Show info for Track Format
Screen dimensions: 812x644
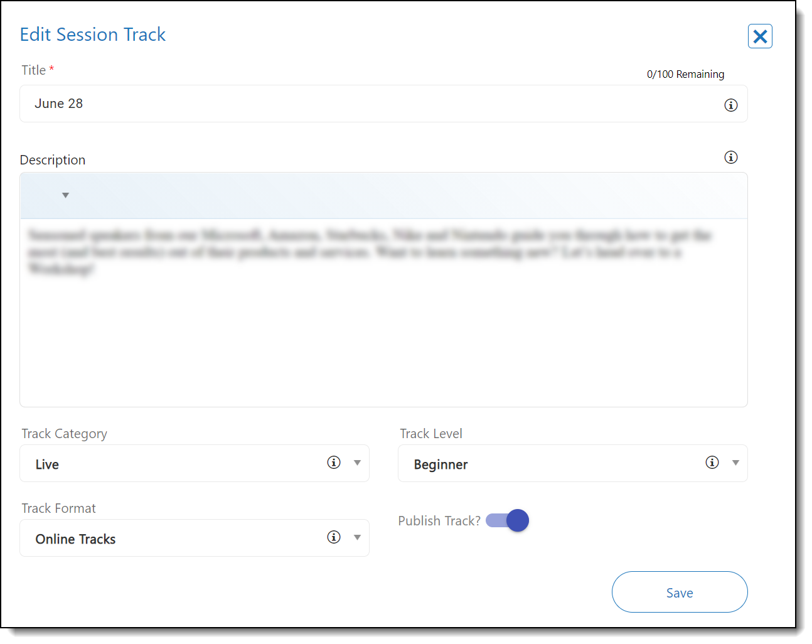pyautogui.click(x=334, y=537)
